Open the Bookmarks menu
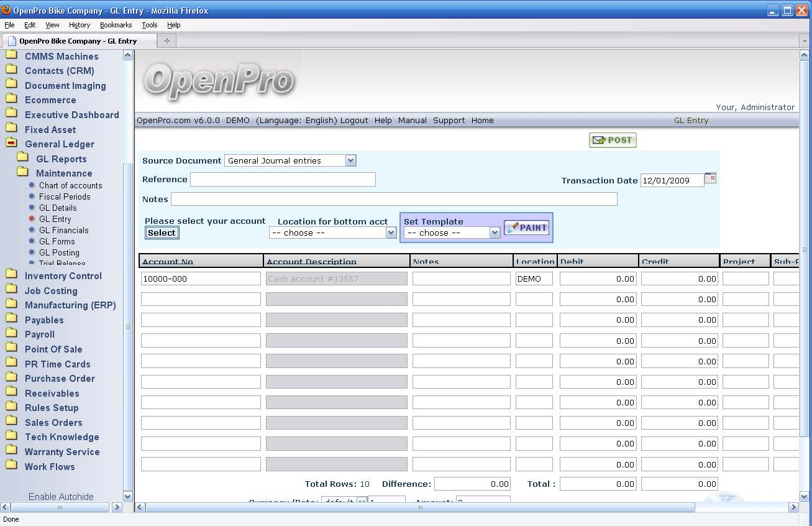 click(116, 25)
